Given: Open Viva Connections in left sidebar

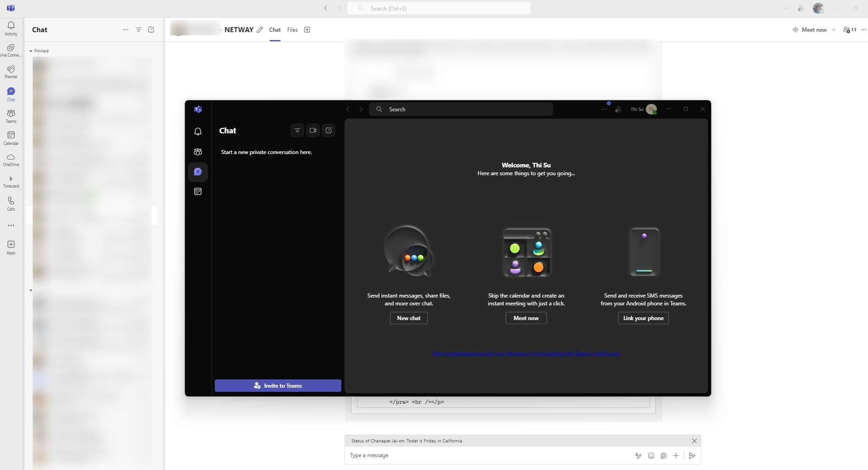Looking at the screenshot, I should point(11,51).
